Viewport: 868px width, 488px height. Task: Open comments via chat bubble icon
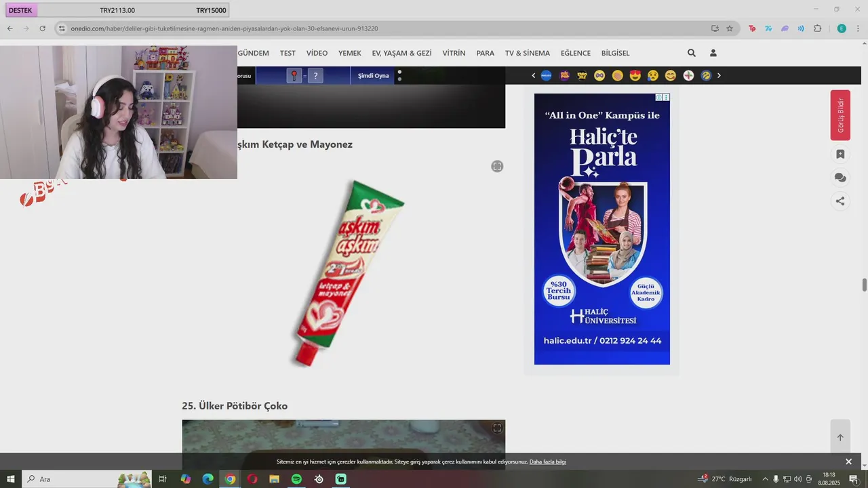point(840,178)
